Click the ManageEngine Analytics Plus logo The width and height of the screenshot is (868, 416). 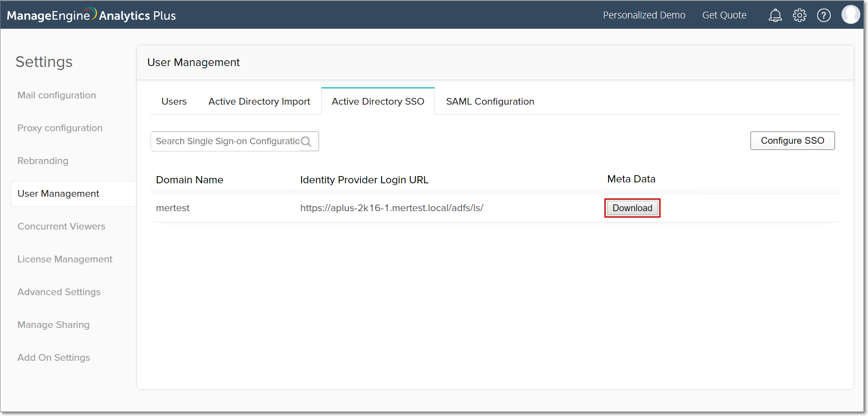[x=91, y=15]
